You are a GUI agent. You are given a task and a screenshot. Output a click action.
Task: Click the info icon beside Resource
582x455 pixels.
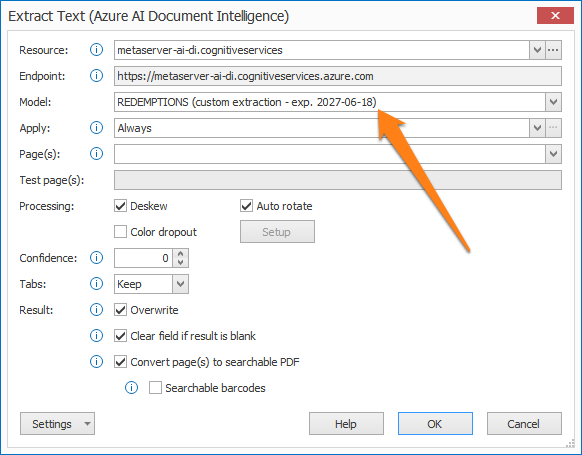(x=97, y=50)
